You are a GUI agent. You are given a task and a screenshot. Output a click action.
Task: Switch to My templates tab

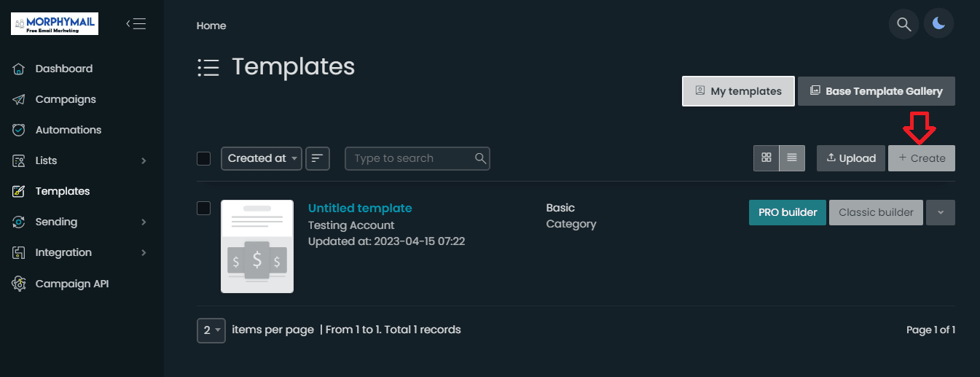pos(738,91)
